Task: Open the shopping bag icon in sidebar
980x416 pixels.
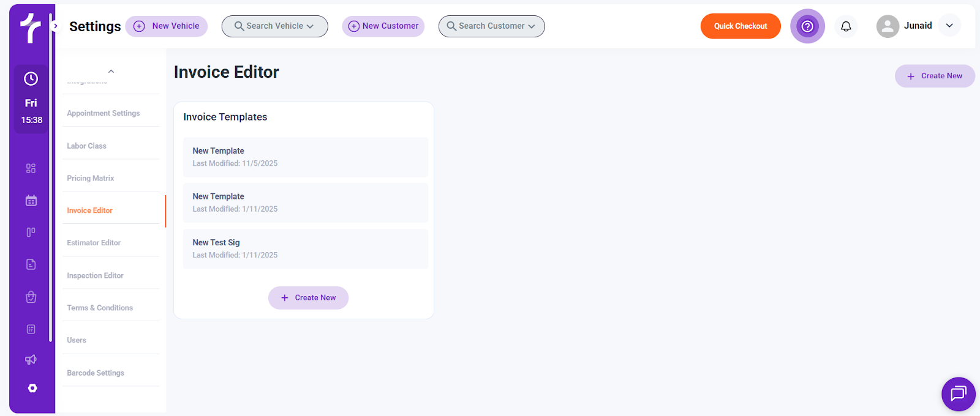Action: (x=31, y=297)
